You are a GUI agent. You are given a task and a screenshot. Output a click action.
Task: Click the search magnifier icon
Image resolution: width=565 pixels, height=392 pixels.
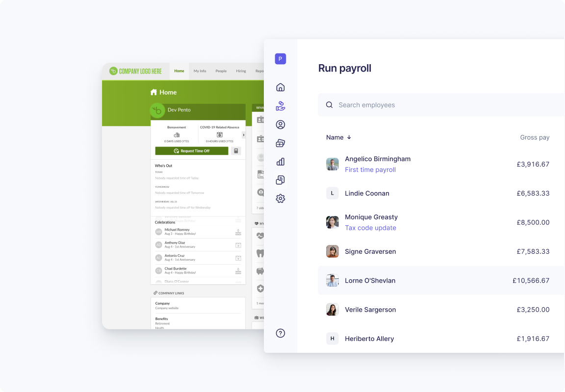click(330, 105)
